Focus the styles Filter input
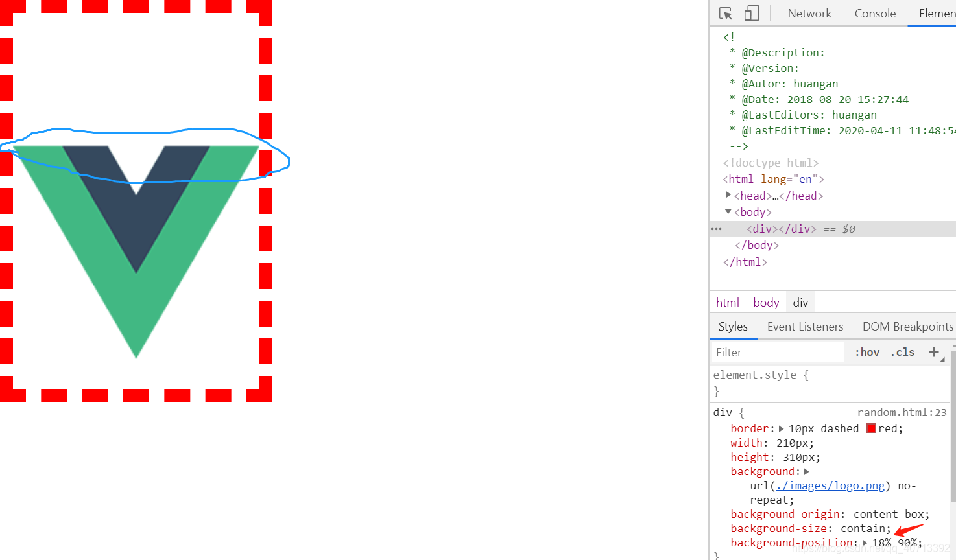 [777, 353]
